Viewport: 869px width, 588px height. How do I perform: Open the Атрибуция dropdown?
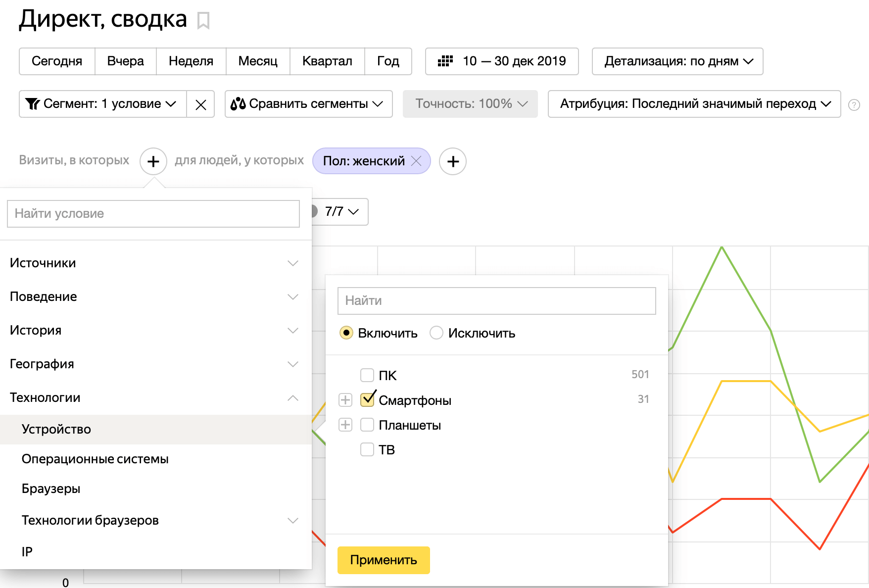694,104
